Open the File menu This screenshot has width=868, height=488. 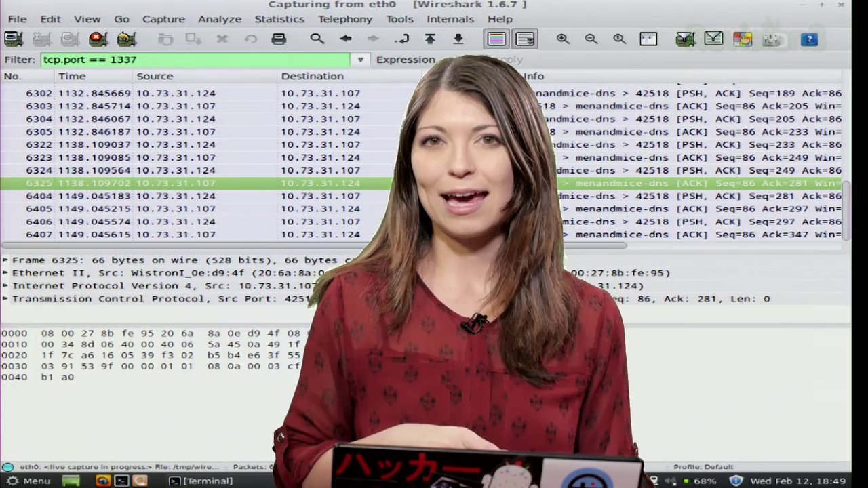(x=17, y=19)
